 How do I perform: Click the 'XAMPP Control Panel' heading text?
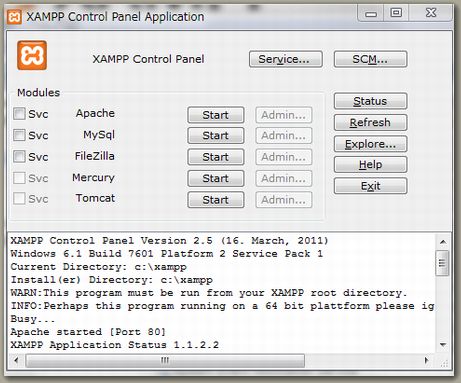click(x=148, y=59)
